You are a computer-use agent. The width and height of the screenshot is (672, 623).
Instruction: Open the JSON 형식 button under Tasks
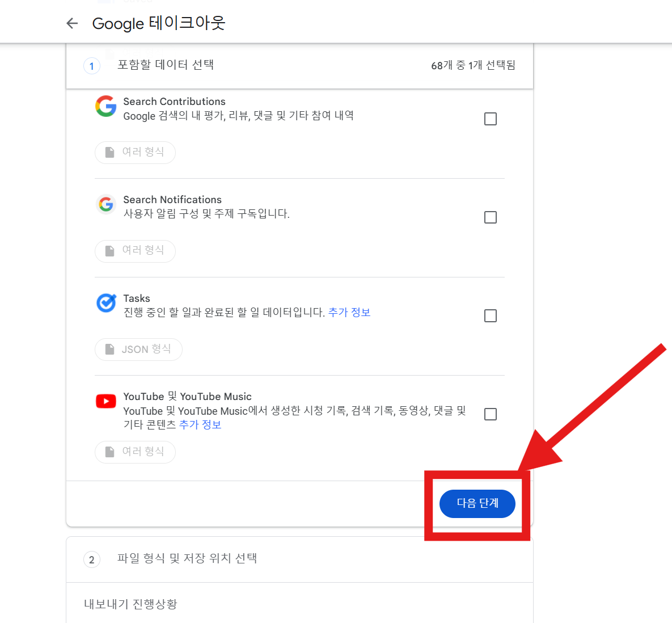click(138, 350)
